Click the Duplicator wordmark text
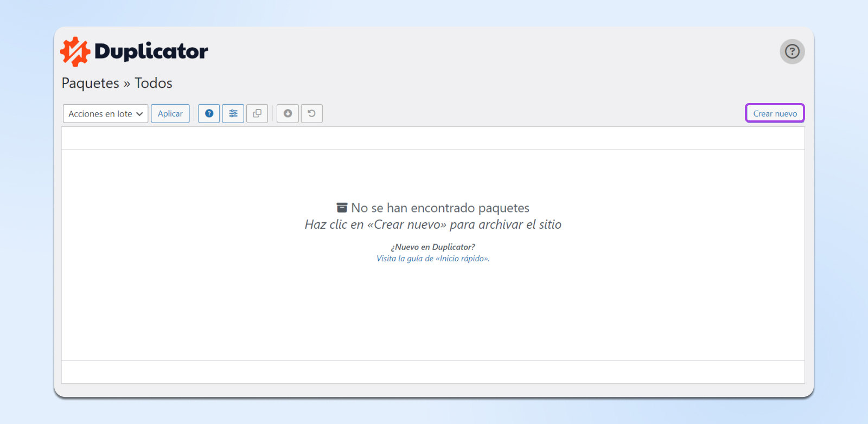 pyautogui.click(x=151, y=52)
